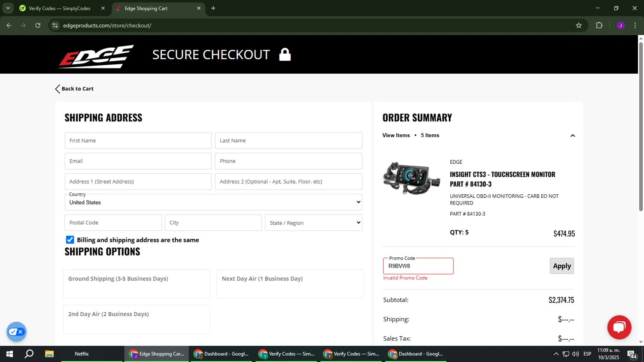Open the taskbar clock and date
Screen dimensions: 644x362
pyautogui.click(x=608, y=354)
